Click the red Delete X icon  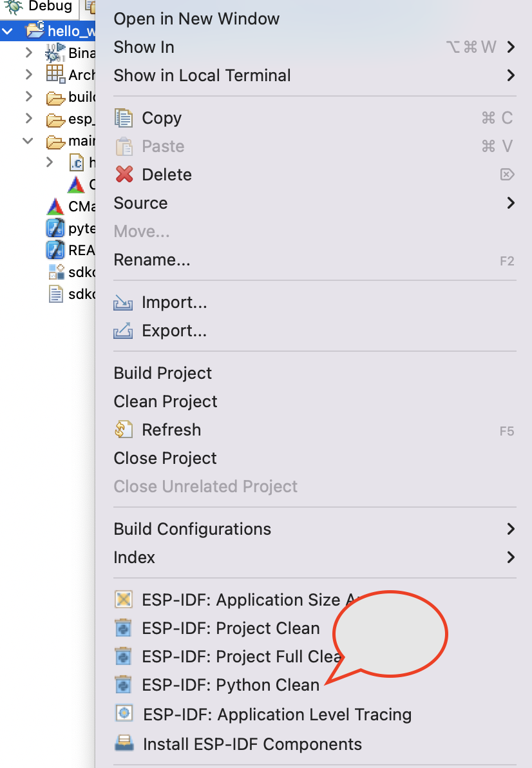(x=124, y=174)
